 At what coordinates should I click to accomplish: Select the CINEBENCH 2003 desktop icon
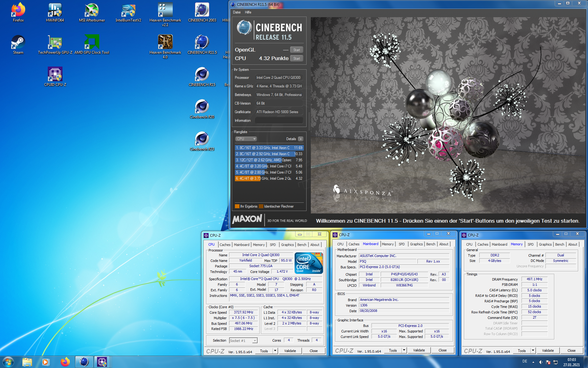click(x=202, y=12)
